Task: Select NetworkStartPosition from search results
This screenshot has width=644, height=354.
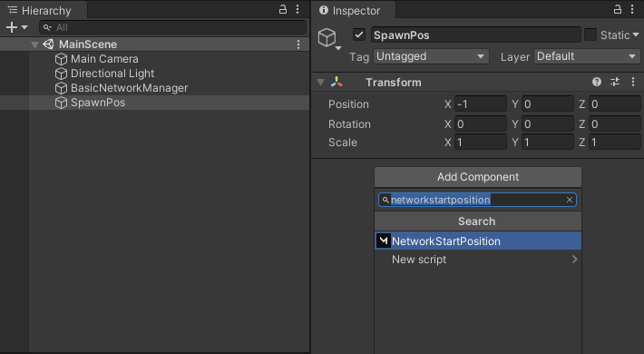Action: (x=478, y=241)
